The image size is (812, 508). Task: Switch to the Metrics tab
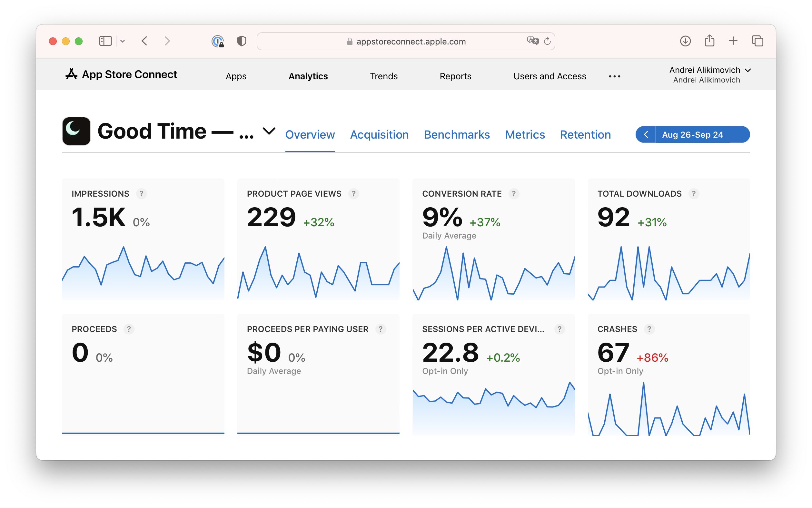coord(525,135)
